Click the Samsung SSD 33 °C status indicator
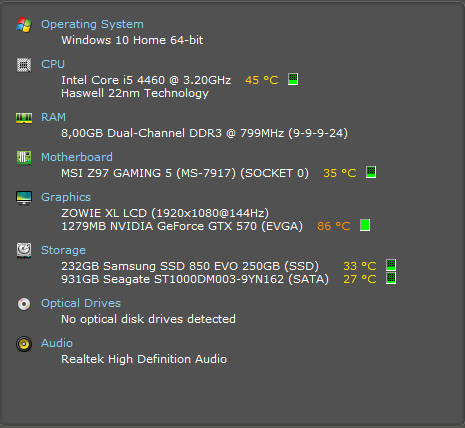Image resolution: width=465 pixels, height=428 pixels. 391,265
